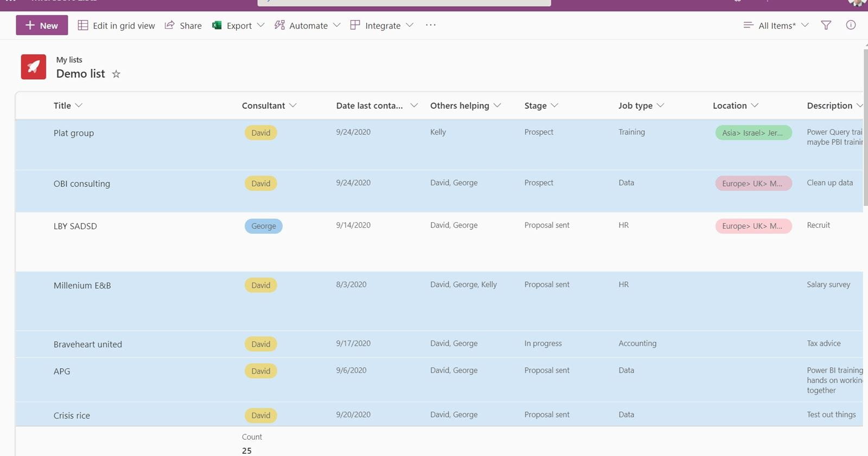Expand the Consultant column header menu
Screen dimensions: 868x456
[x=269, y=106]
